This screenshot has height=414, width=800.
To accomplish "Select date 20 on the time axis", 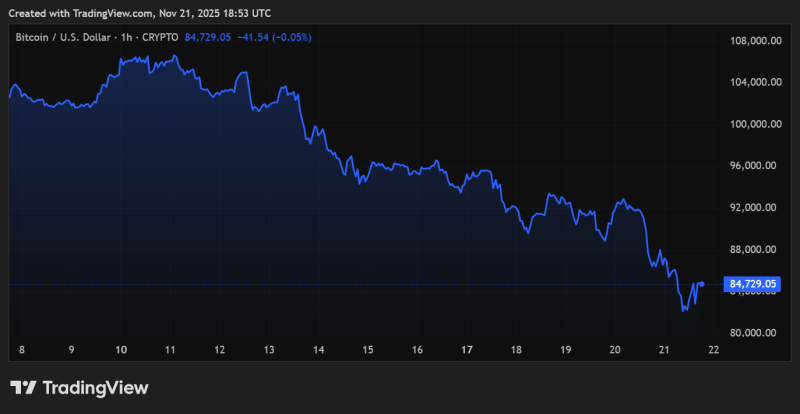I will pyautogui.click(x=614, y=350).
